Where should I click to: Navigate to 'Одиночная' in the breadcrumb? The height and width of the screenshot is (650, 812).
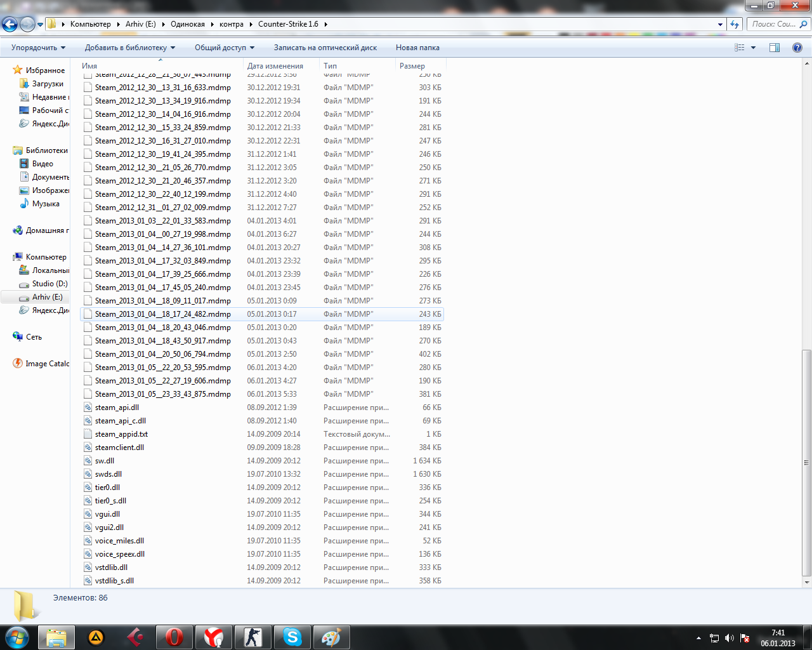(x=188, y=24)
